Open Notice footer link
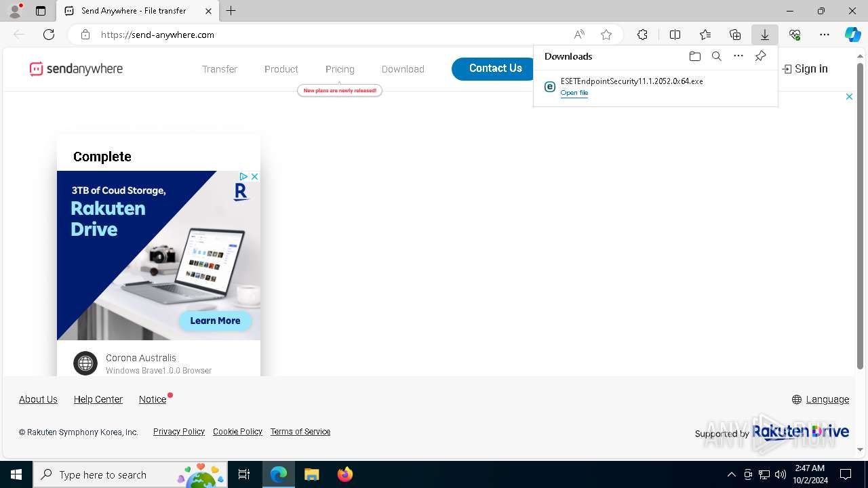The image size is (868, 488). click(153, 399)
